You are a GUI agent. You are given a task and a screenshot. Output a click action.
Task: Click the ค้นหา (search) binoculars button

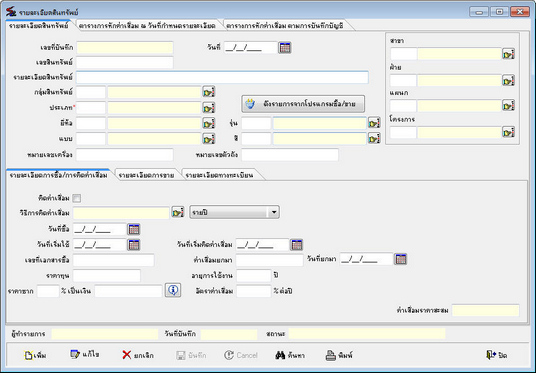[290, 355]
